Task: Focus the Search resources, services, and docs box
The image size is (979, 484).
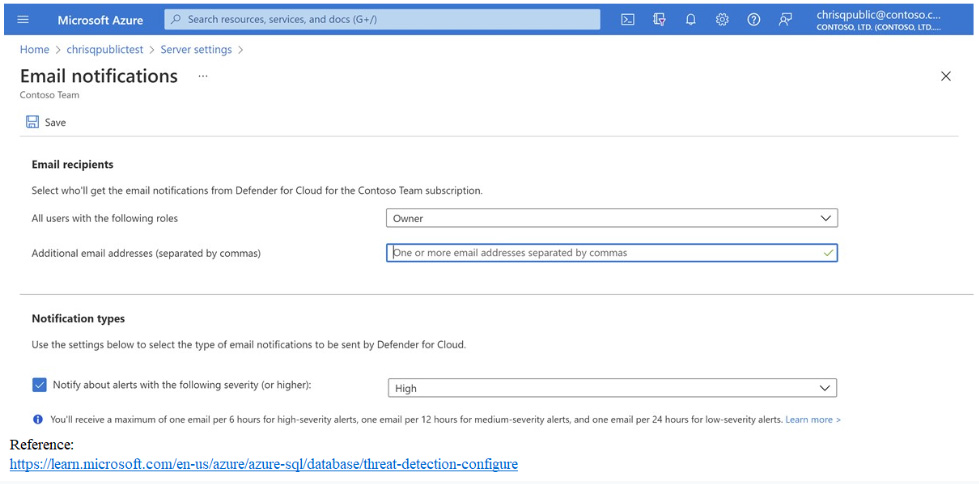Action: pos(382,19)
